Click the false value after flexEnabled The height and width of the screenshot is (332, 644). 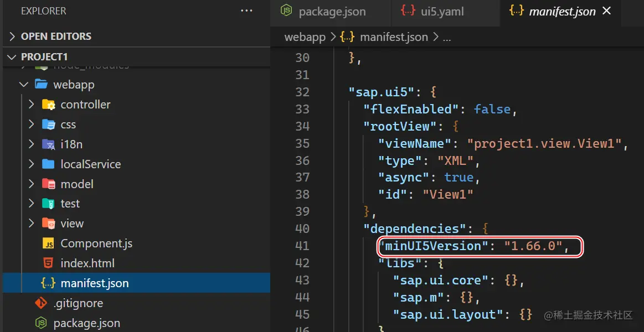pos(492,109)
